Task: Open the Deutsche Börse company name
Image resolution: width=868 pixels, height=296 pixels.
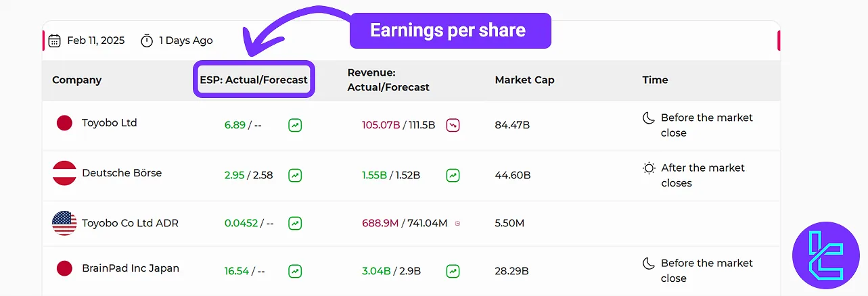Action: (x=122, y=173)
